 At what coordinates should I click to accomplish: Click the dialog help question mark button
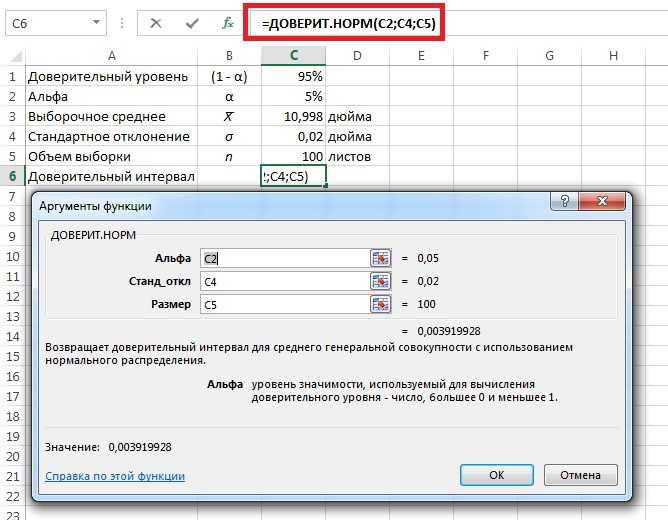(564, 201)
